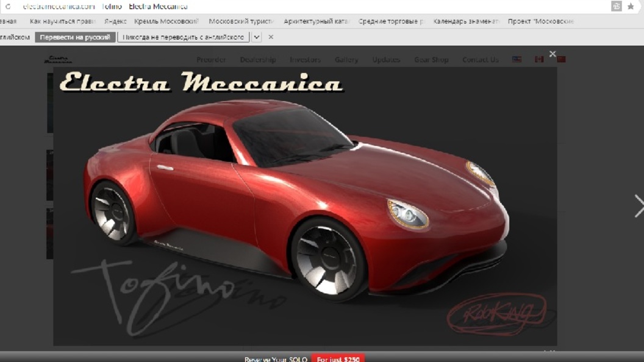
Task: Click the 'Reserve Your SOLO' text
Action: [x=276, y=359]
